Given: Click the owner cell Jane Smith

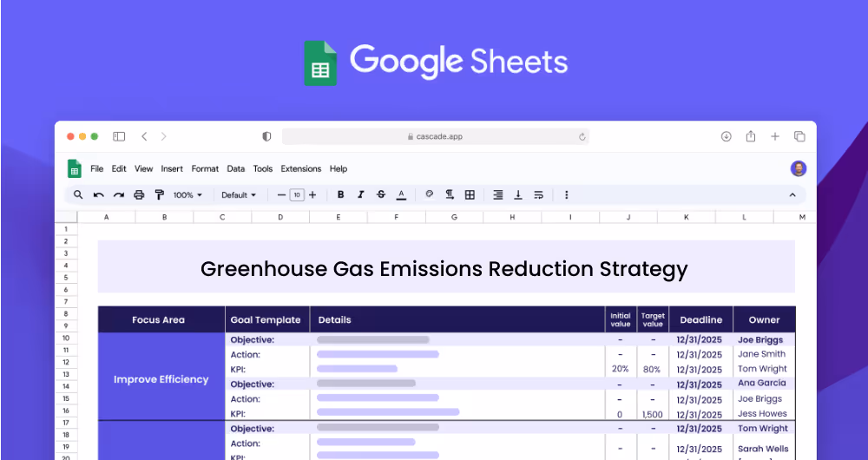Looking at the screenshot, I should pyautogui.click(x=762, y=354).
